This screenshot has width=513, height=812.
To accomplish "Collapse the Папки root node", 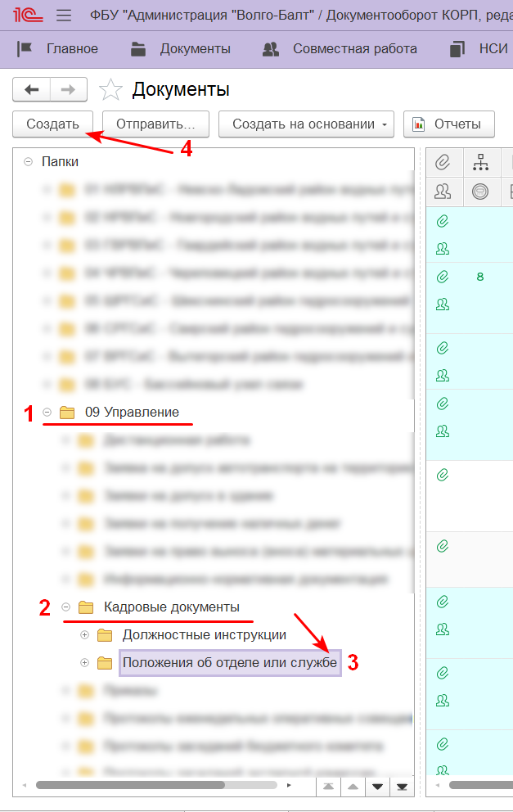I will (29, 162).
